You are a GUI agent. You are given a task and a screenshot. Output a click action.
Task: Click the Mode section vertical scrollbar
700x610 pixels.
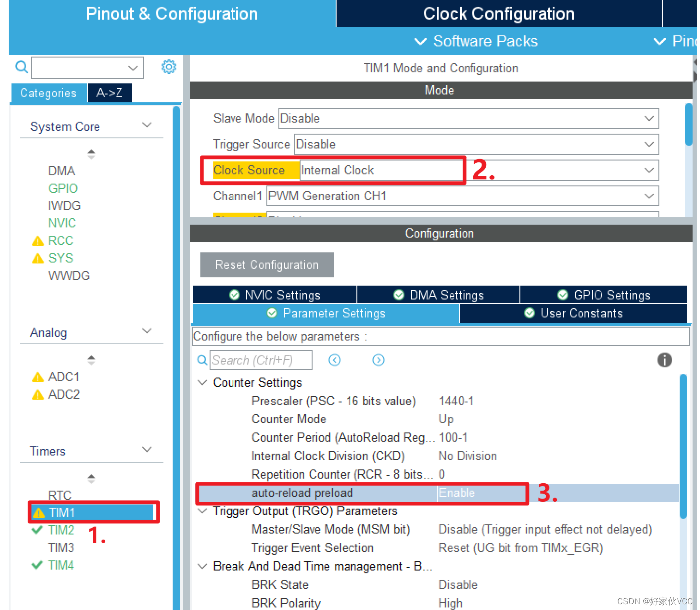click(689, 124)
